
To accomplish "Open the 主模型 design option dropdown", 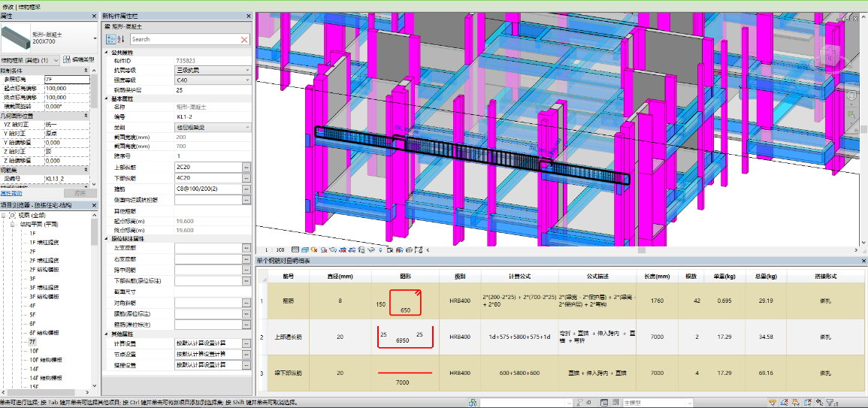I will point(657,403).
